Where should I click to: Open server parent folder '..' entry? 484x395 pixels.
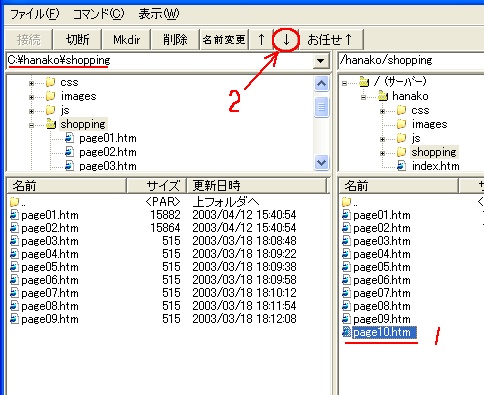pos(350,202)
